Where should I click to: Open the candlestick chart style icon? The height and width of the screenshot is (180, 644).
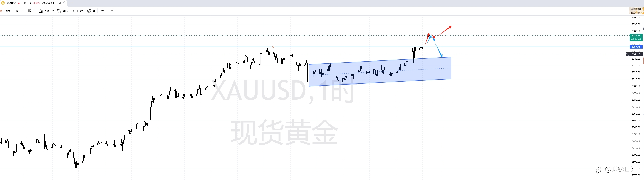point(30,11)
